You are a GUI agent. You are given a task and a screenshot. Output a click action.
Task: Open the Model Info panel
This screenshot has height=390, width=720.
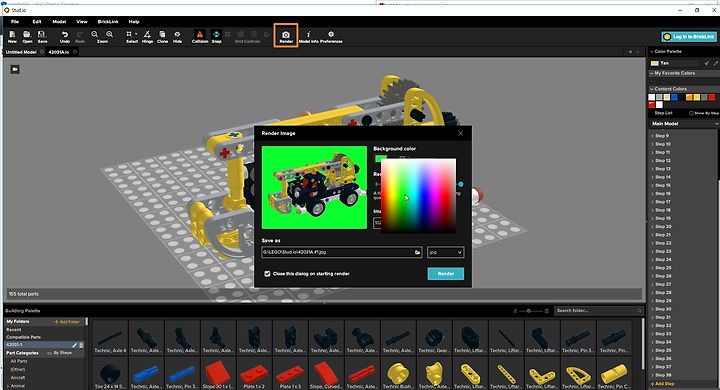click(309, 34)
